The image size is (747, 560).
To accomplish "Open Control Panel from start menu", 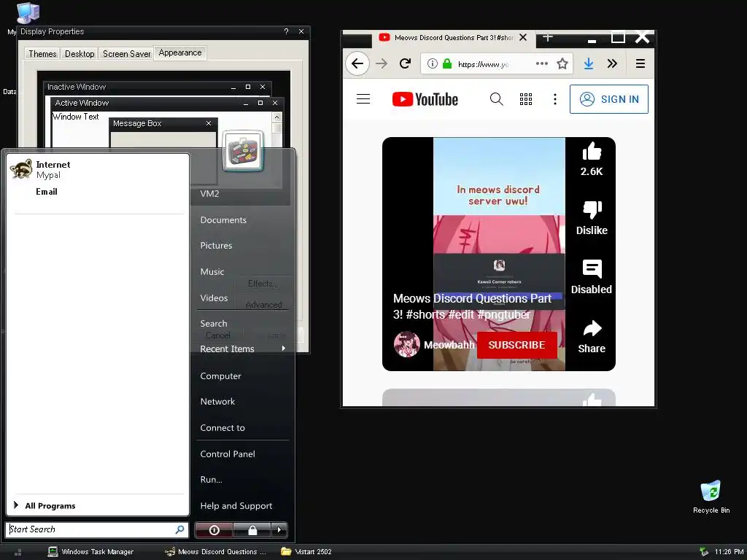I will pyautogui.click(x=228, y=454).
